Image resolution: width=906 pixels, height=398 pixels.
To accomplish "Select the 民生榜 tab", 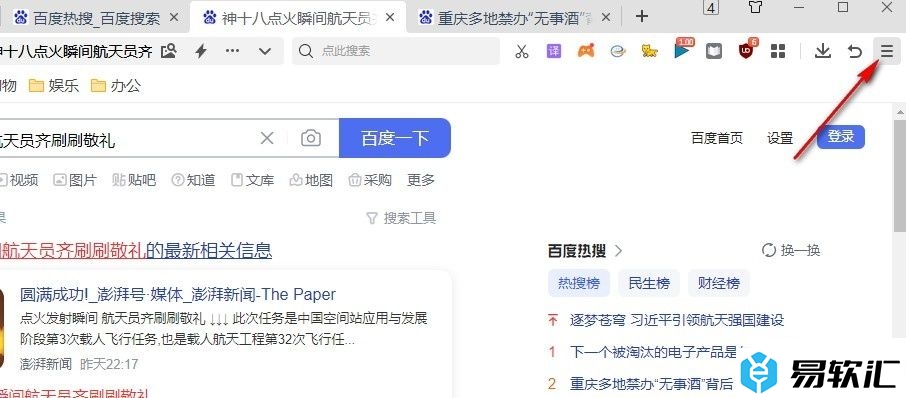I will [649, 284].
